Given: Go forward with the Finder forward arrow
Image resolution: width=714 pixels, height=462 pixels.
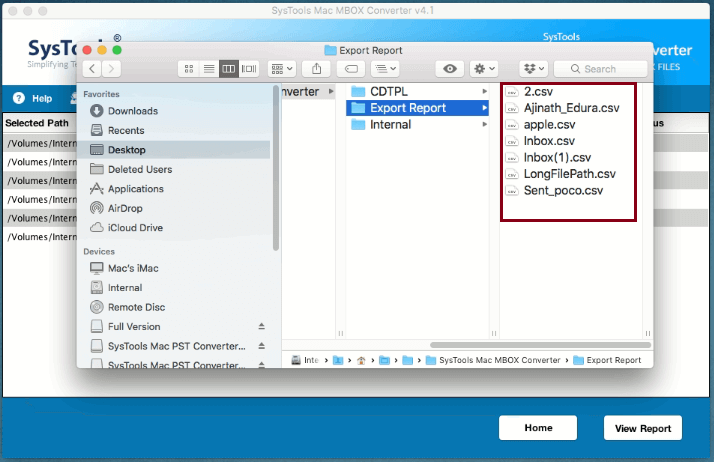Looking at the screenshot, I should pyautogui.click(x=111, y=69).
